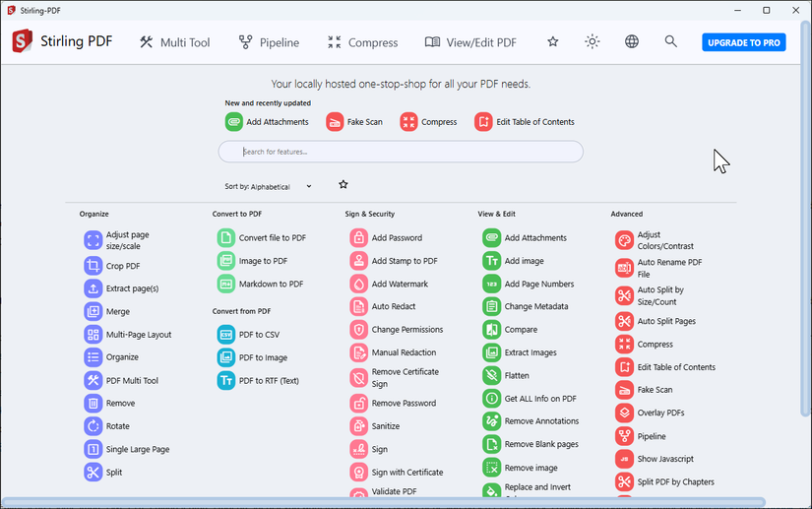812x509 pixels.
Task: Select the Rotate tool icon
Action: 94,426
